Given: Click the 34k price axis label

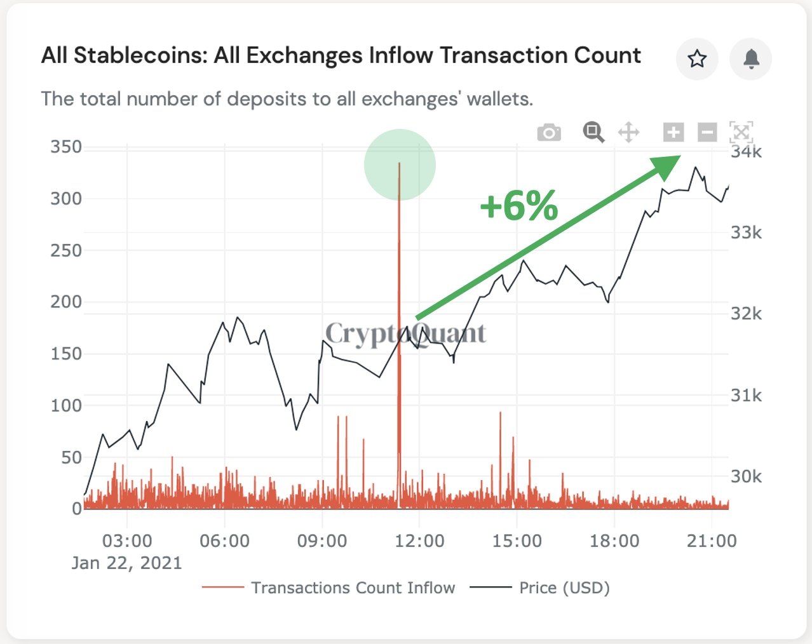Looking at the screenshot, I should (x=746, y=152).
